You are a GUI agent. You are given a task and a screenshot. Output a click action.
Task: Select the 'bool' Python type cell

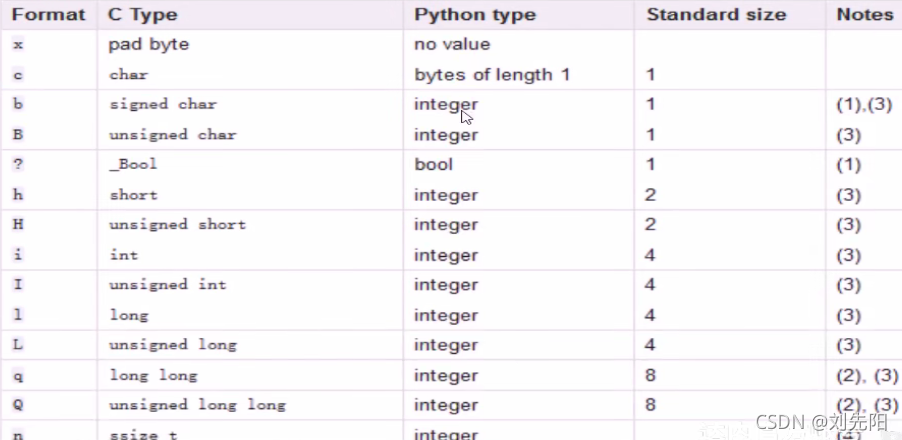434,164
